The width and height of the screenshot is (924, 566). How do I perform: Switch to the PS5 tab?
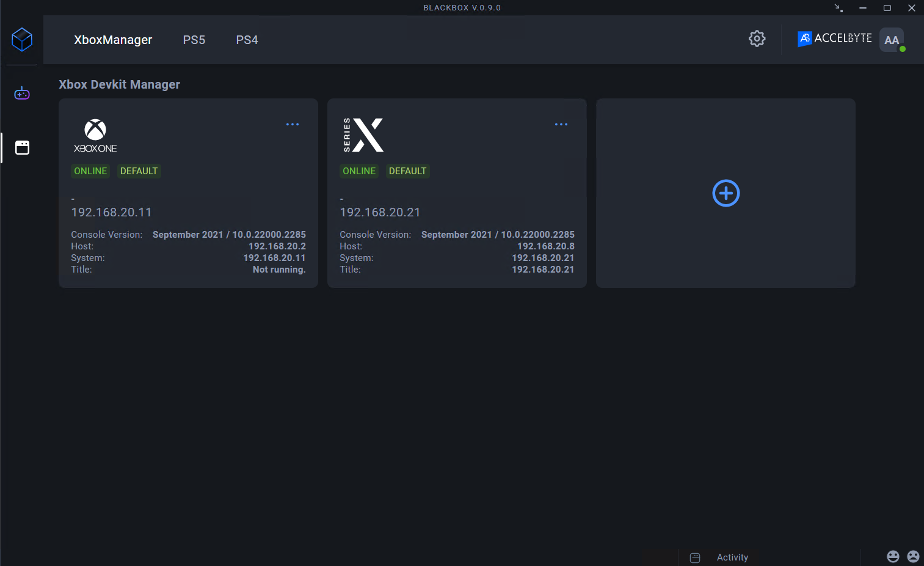194,40
